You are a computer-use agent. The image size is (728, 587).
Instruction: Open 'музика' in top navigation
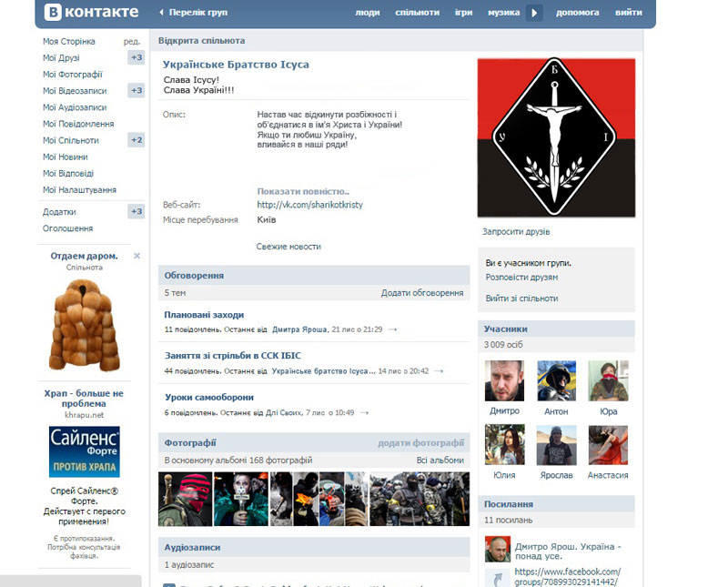coord(503,13)
